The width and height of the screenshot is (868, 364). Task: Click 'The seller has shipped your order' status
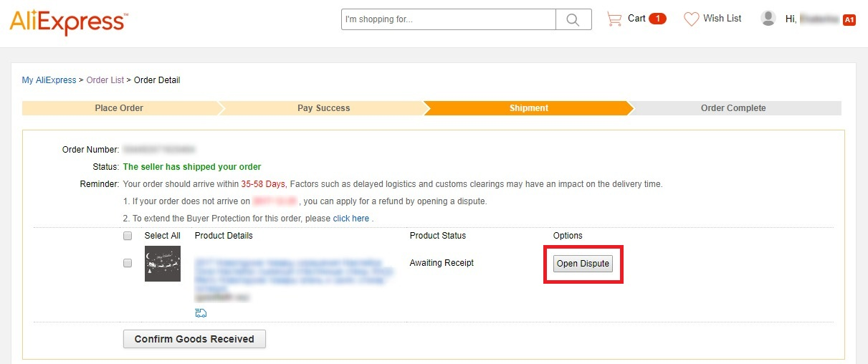click(192, 167)
